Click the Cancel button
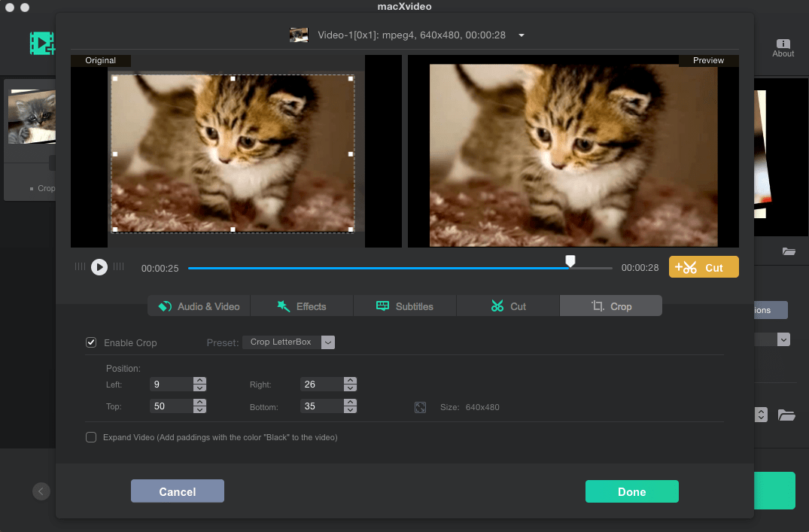The image size is (809, 532). 177,491
